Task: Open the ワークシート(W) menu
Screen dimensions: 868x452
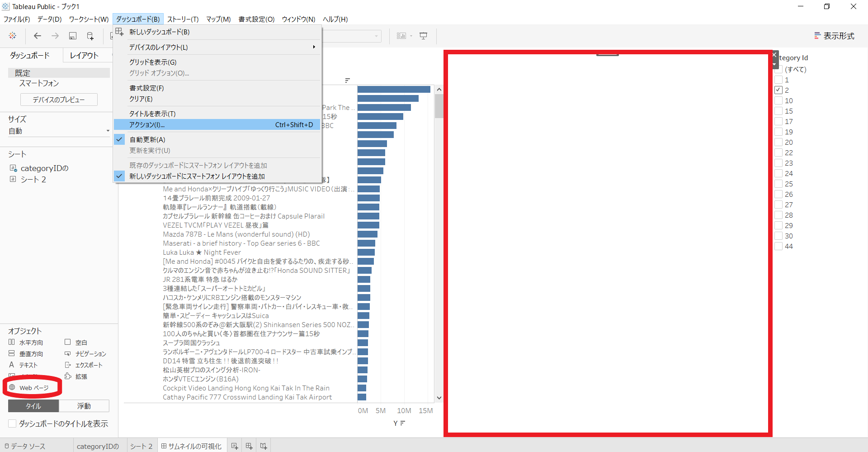Action: click(x=89, y=19)
